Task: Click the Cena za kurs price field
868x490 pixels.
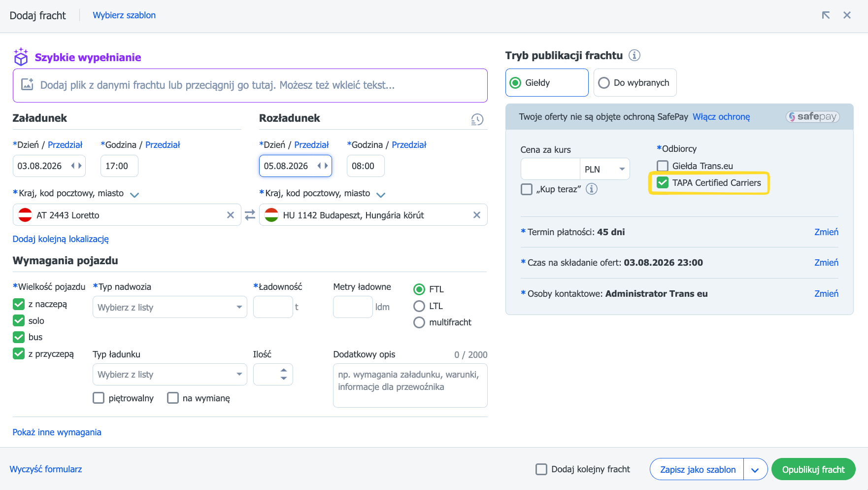Action: (x=550, y=169)
